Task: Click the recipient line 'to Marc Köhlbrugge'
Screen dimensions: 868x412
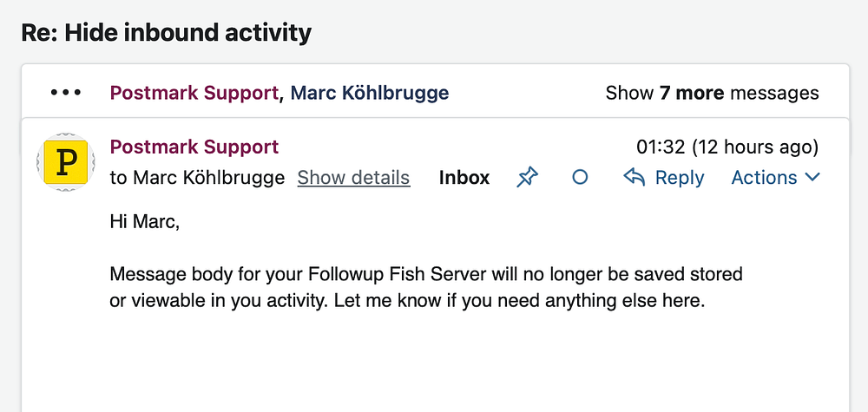Action: coord(197,178)
